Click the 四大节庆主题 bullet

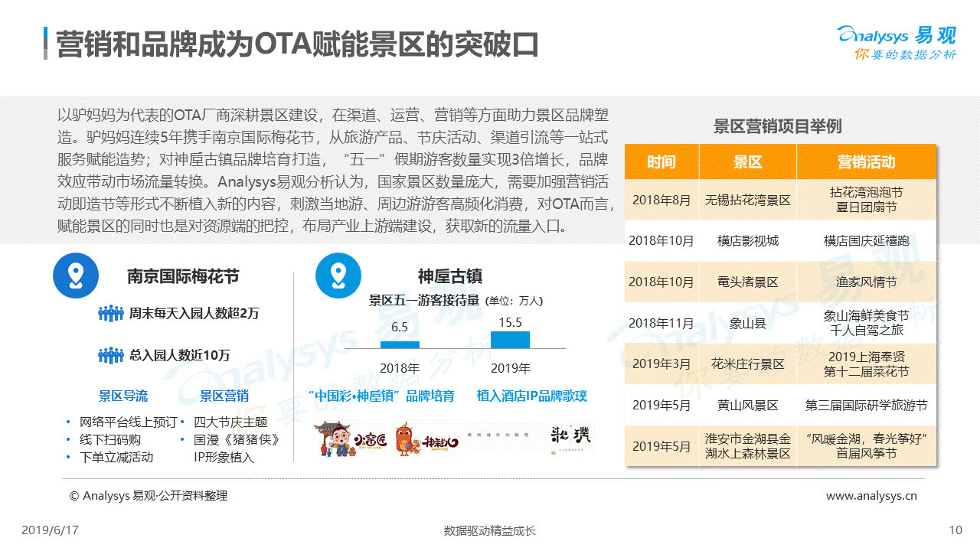230,422
